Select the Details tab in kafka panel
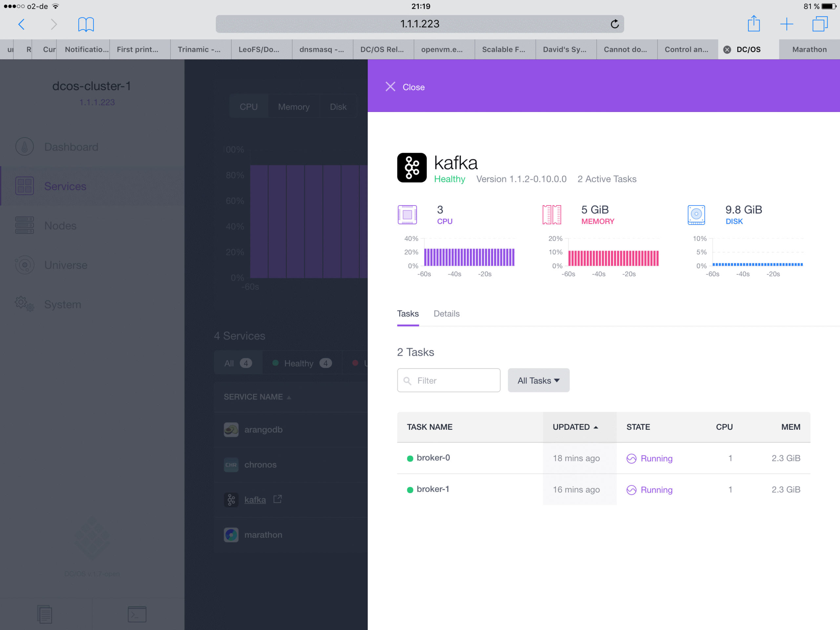Screen dimensions: 840x630 point(447,314)
